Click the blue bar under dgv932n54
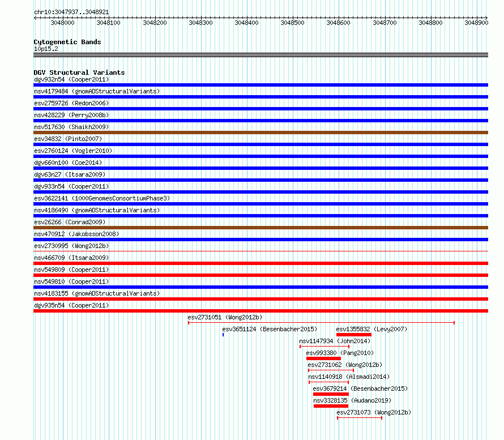504x440 pixels. point(260,85)
